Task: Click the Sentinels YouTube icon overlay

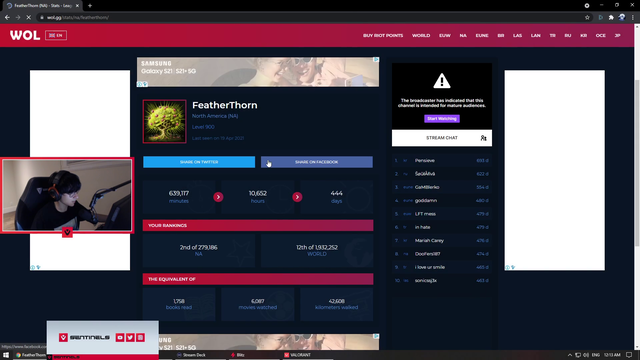Action: click(x=120, y=338)
